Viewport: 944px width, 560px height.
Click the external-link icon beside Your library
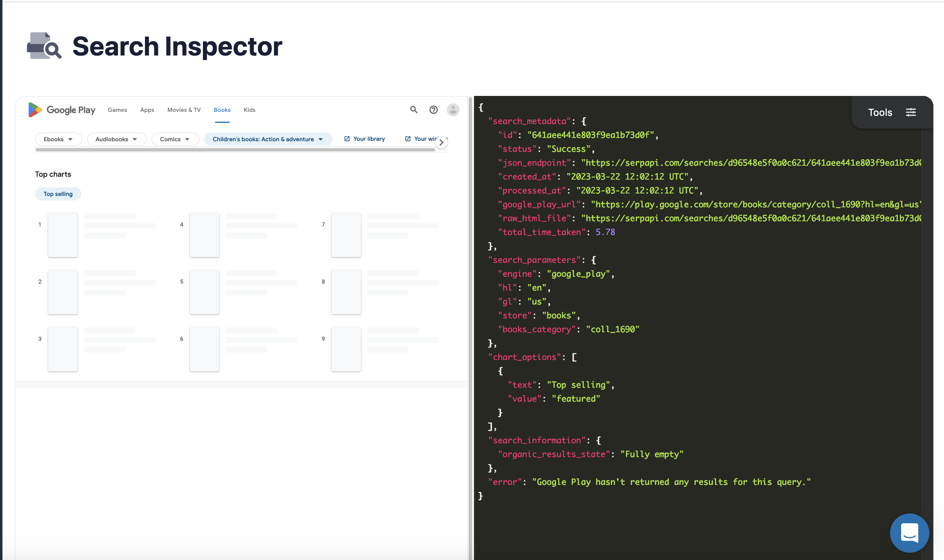(x=347, y=138)
